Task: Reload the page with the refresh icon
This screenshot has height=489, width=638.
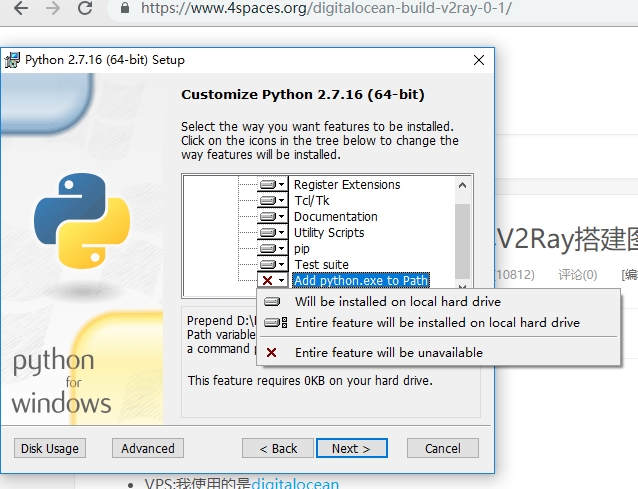Action: [85, 8]
